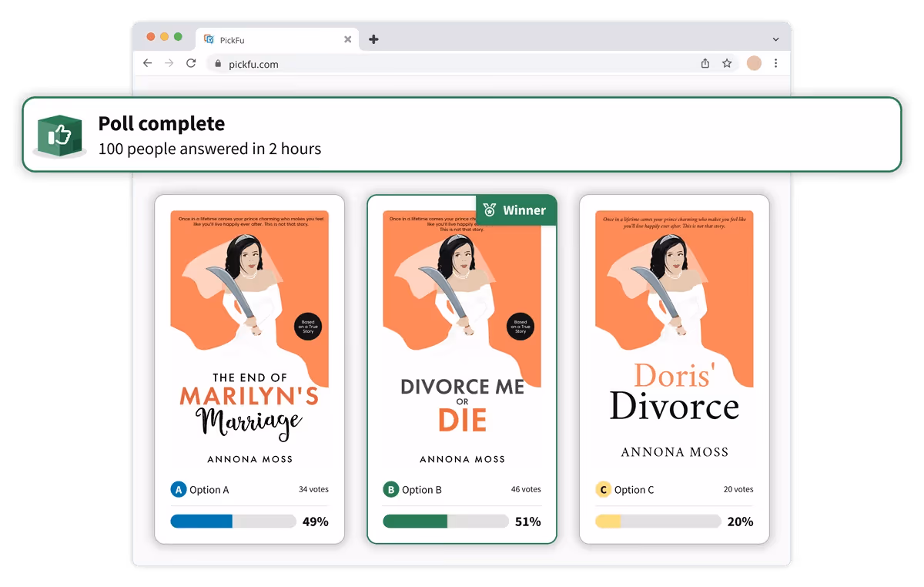Click the 34 votes count

pyautogui.click(x=313, y=489)
